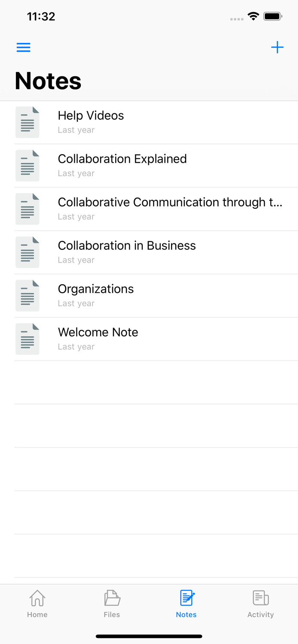Switch to the Home tab
The height and width of the screenshot is (644, 298).
click(37, 604)
